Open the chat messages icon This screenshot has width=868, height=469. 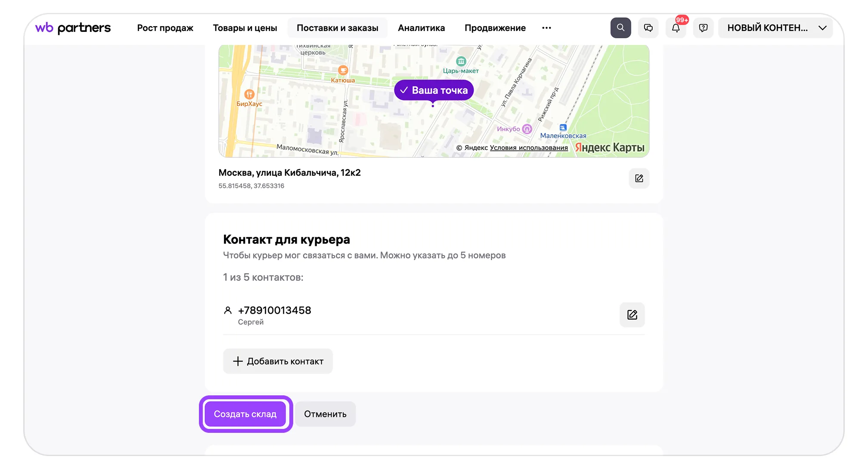(648, 28)
